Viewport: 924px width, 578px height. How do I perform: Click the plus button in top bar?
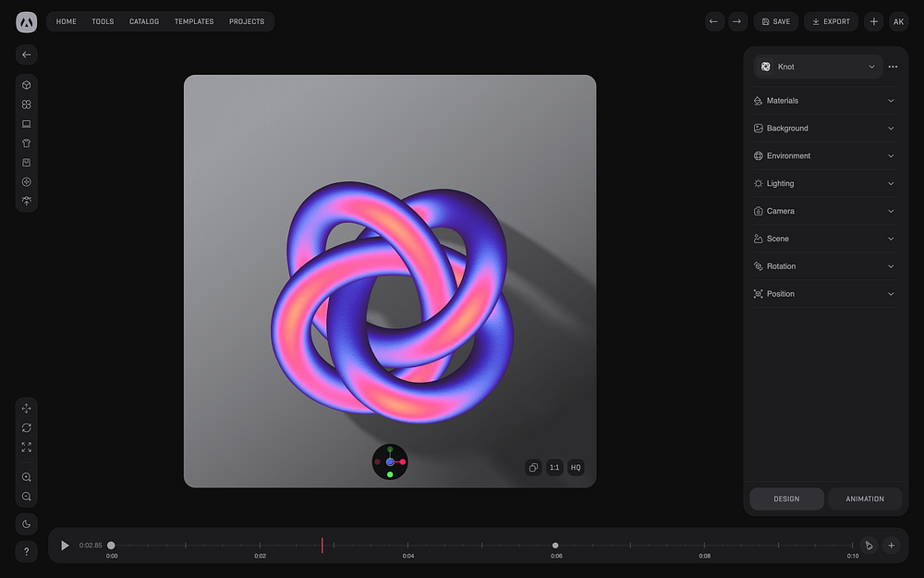[x=873, y=22]
